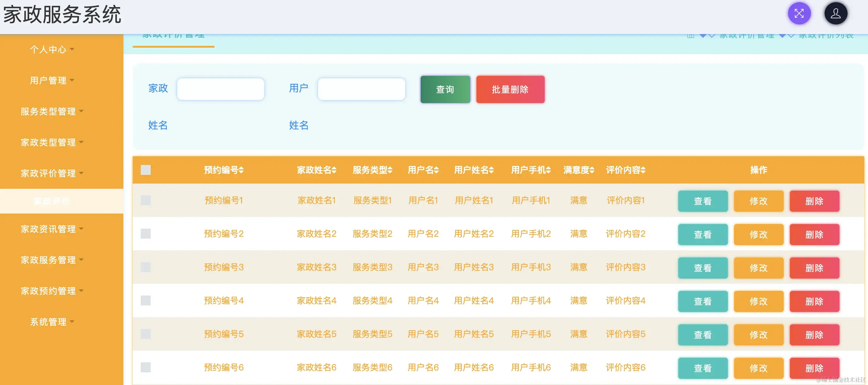The height and width of the screenshot is (385, 868).
Task: Click 修改 on the 预约编号3 row
Action: coord(758,267)
